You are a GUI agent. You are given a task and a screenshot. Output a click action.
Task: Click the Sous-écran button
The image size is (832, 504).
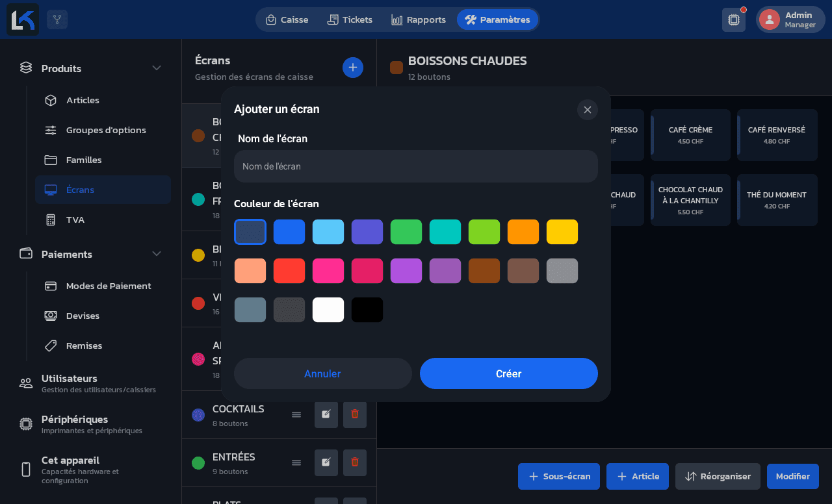559,477
